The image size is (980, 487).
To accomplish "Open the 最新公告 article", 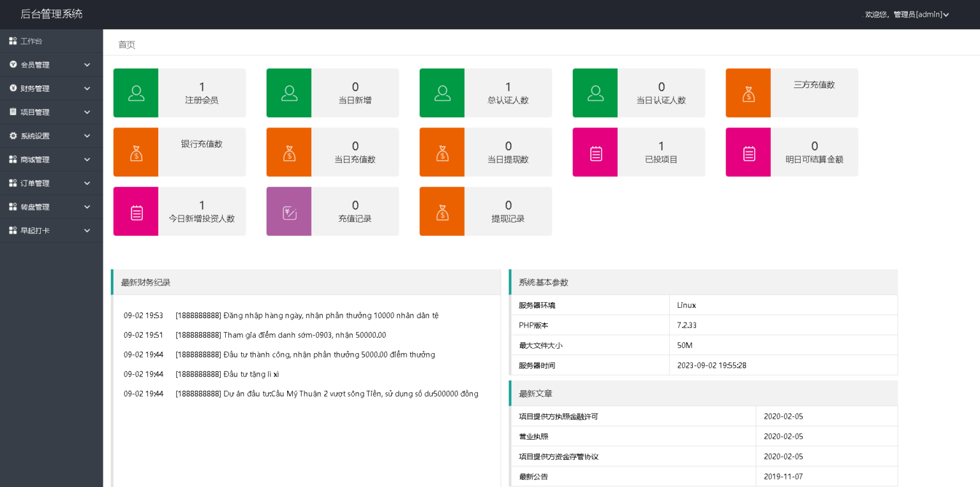I will tap(533, 477).
